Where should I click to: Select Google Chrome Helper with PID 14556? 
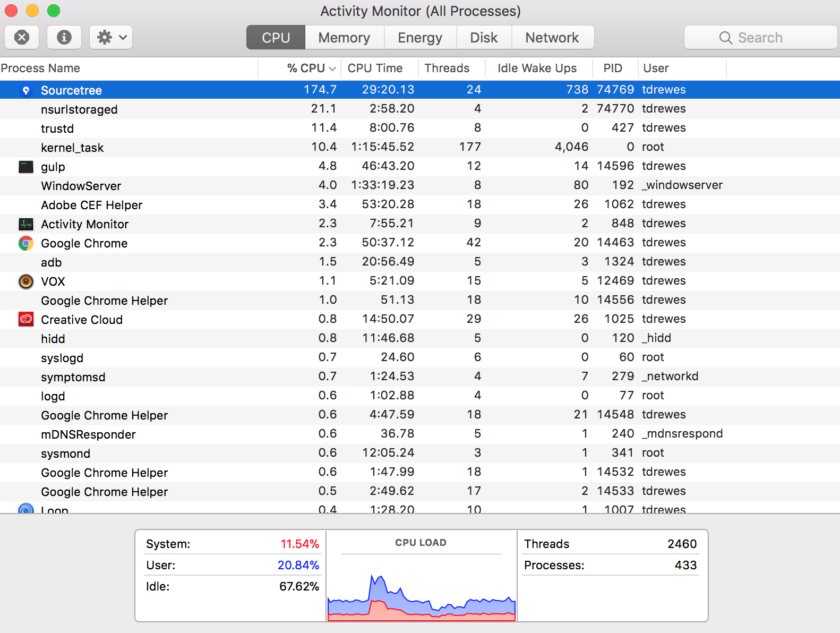(420, 300)
